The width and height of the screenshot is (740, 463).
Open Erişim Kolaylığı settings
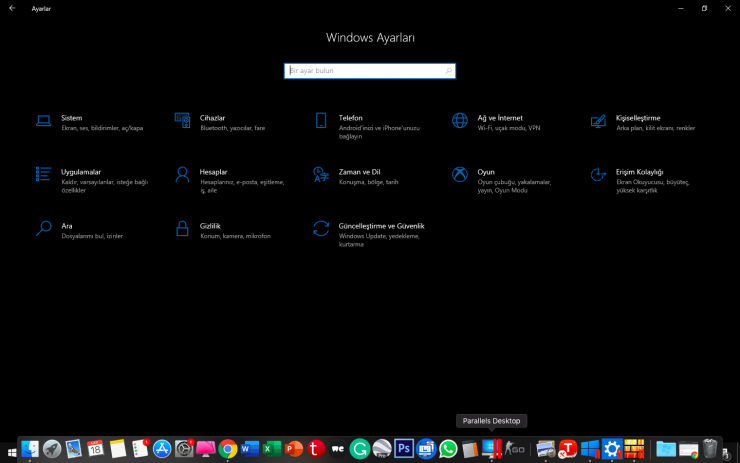coord(640,180)
